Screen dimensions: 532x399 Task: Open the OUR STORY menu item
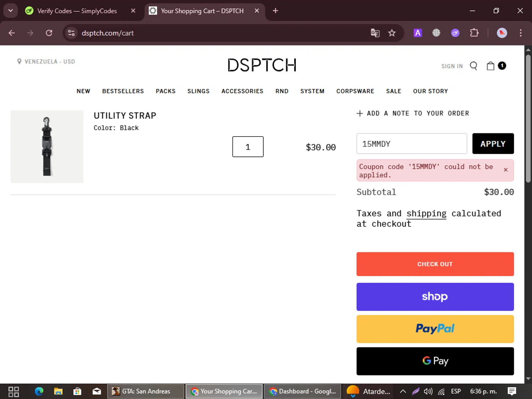[x=430, y=91]
